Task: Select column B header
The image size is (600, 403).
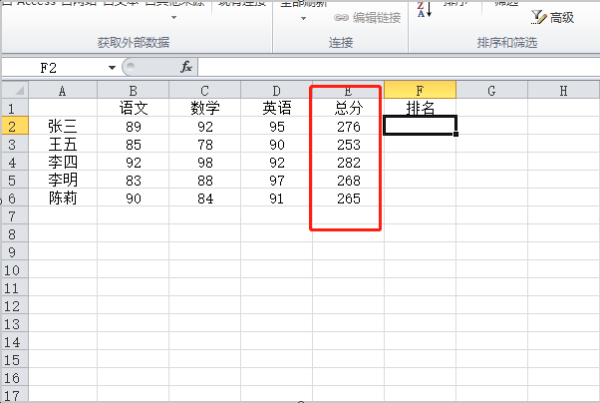Action: click(133, 91)
